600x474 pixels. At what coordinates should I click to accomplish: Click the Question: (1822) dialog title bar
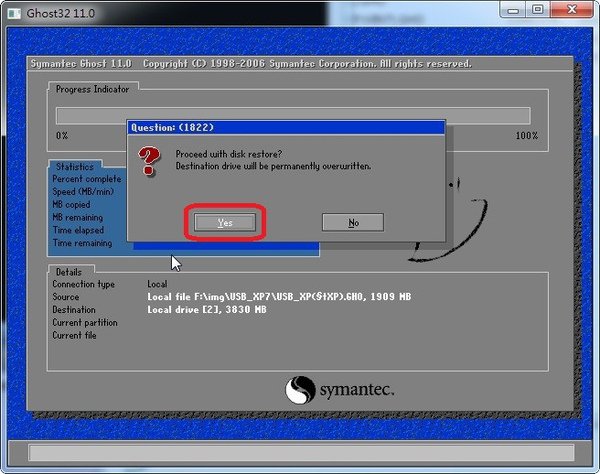tap(286, 127)
